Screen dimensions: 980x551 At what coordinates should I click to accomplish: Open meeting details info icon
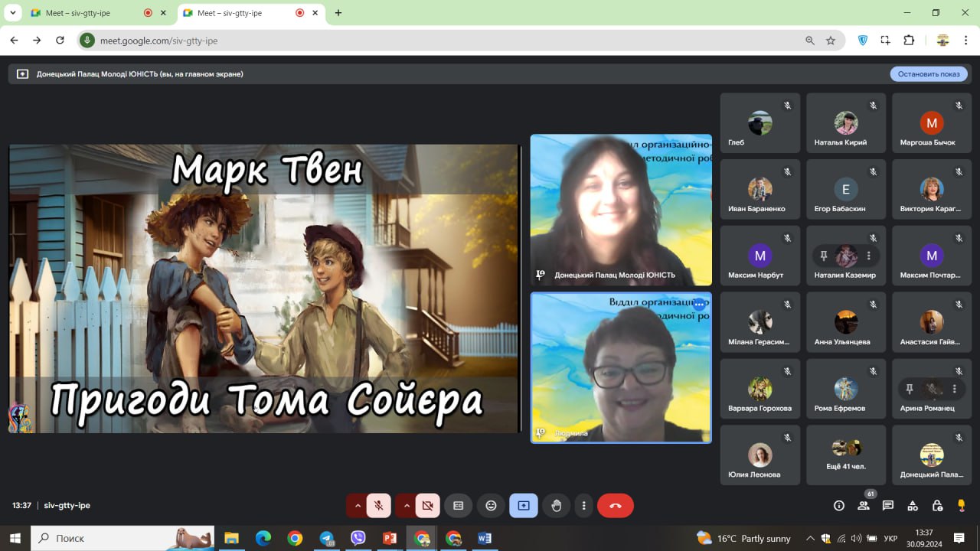pos(839,505)
